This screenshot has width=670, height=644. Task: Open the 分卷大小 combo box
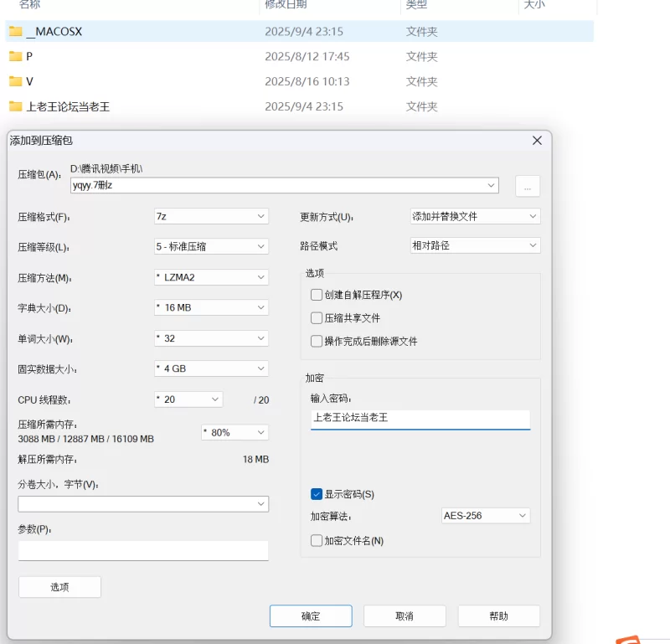(x=143, y=504)
